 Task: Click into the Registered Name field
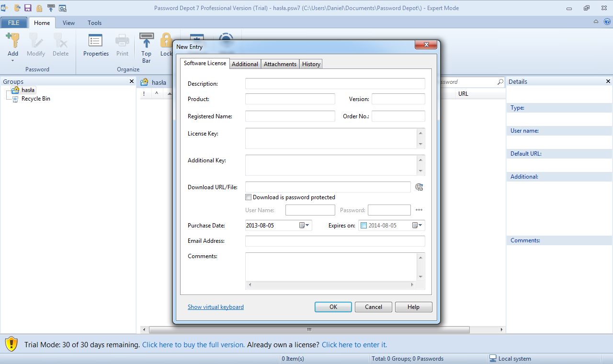290,116
